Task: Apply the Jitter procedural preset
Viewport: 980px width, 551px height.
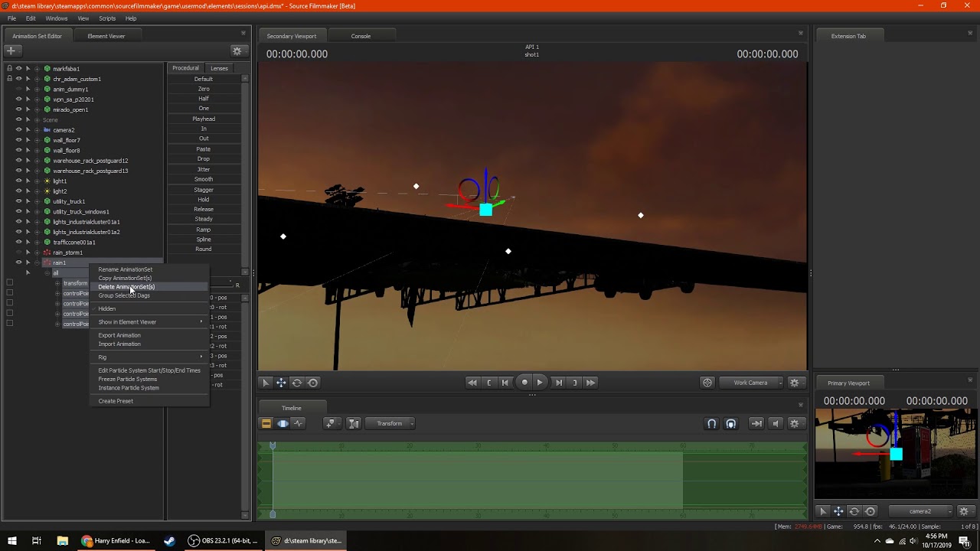Action: coord(204,169)
